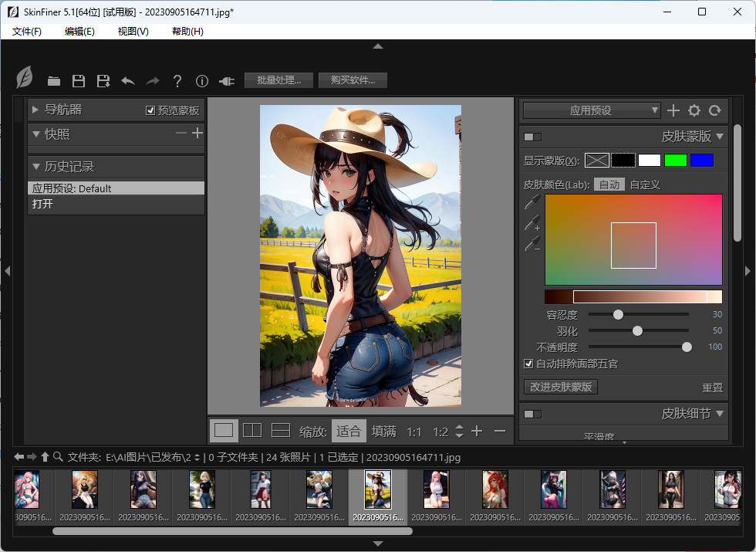Viewport: 756px width, 552px height.
Task: Go back to previous folder arrow
Action: 19,456
